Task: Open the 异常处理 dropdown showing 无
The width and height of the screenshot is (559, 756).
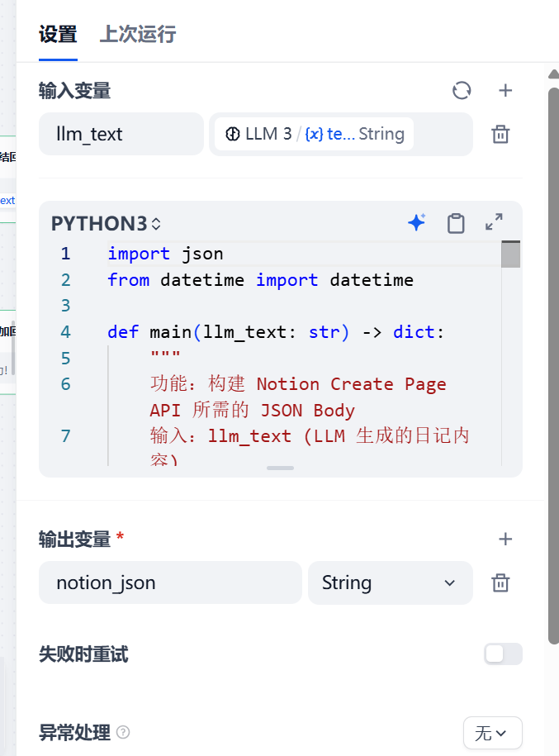Action: pos(492,733)
